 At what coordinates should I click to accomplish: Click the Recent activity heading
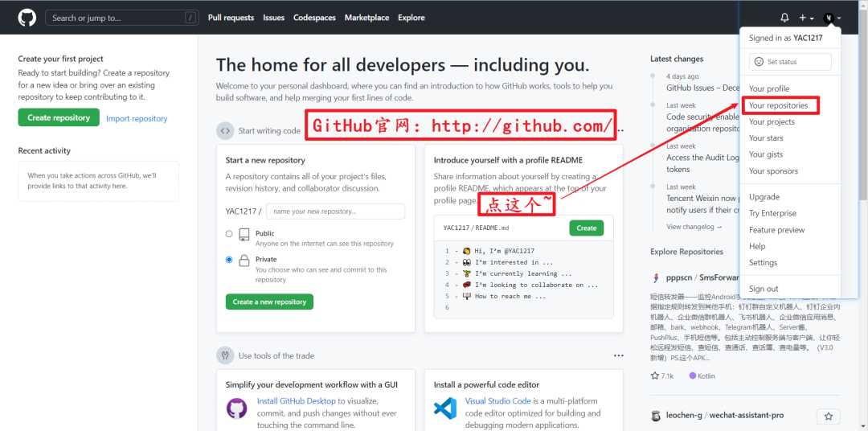44,150
